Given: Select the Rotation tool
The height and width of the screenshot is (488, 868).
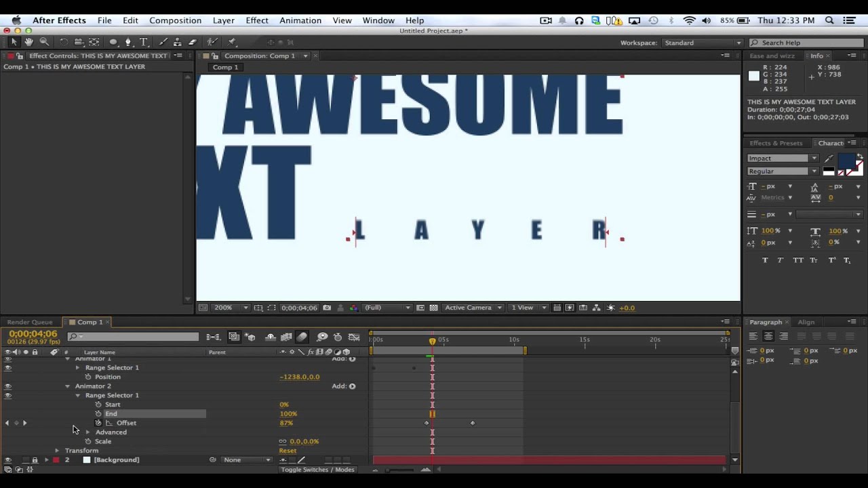Looking at the screenshot, I should tap(64, 42).
